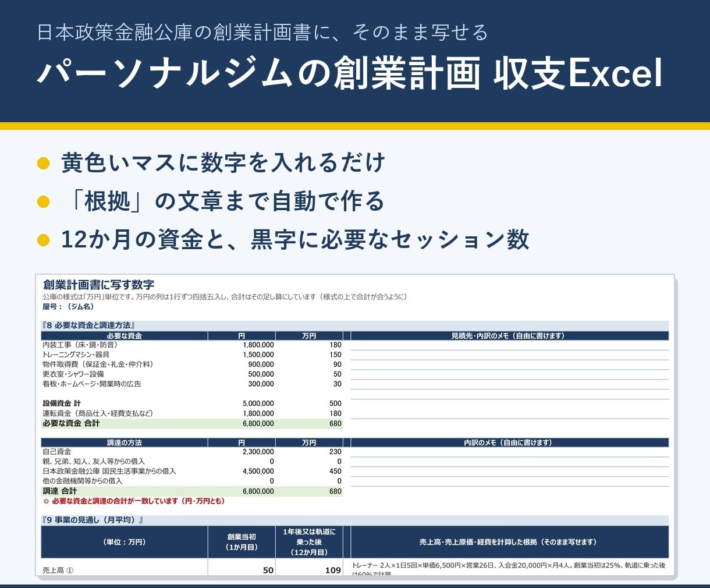Click the memo cell beside 内装工事
Viewport: 710px width, 588px height.
[x=510, y=345]
